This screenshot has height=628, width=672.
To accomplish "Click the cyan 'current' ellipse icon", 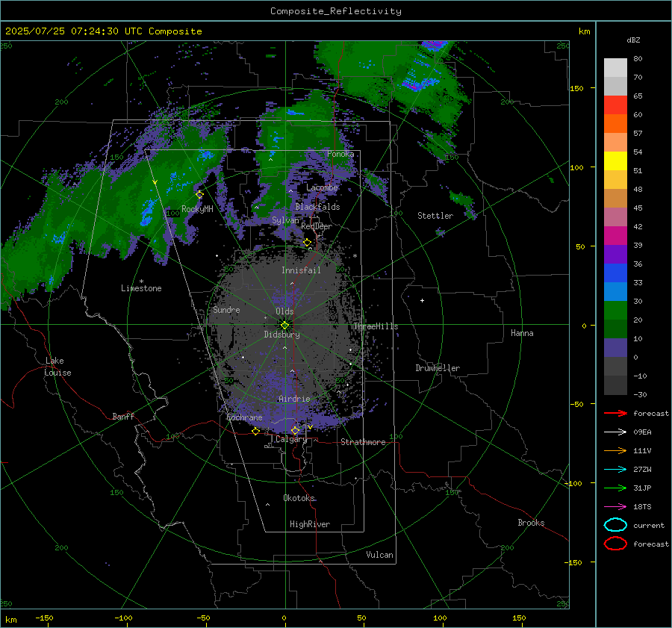I will pyautogui.click(x=615, y=525).
